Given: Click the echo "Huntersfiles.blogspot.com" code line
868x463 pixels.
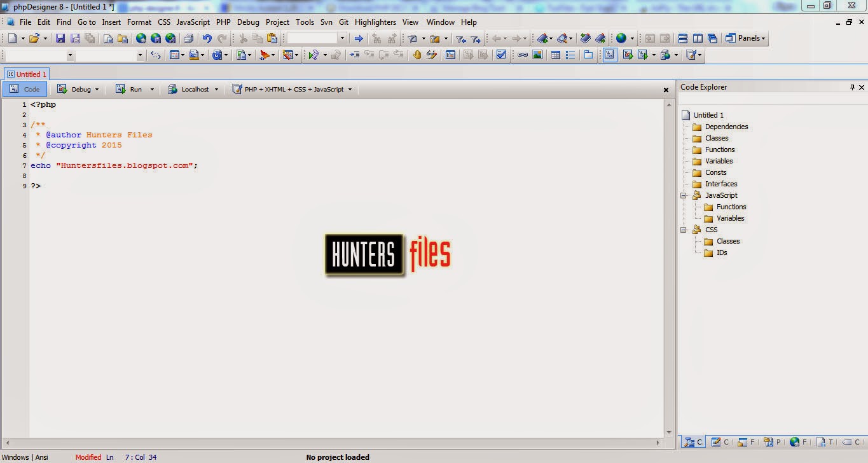Looking at the screenshot, I should point(114,165).
